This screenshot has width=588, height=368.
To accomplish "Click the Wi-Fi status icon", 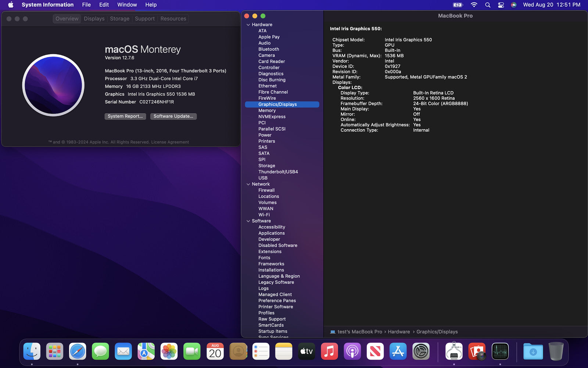I will pos(474,5).
